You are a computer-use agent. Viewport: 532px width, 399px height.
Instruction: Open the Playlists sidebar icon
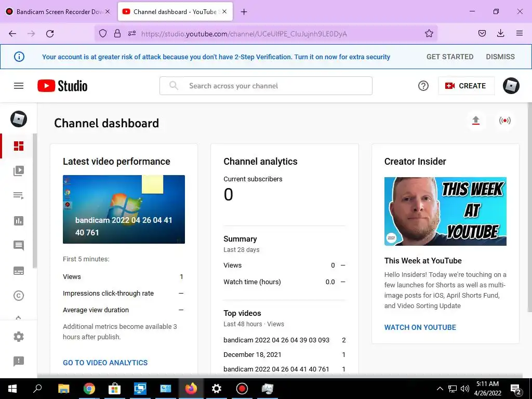[x=19, y=196]
